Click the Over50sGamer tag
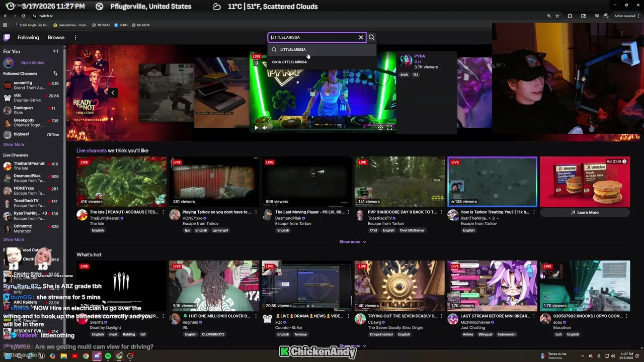The image size is (644, 362). 412,230
